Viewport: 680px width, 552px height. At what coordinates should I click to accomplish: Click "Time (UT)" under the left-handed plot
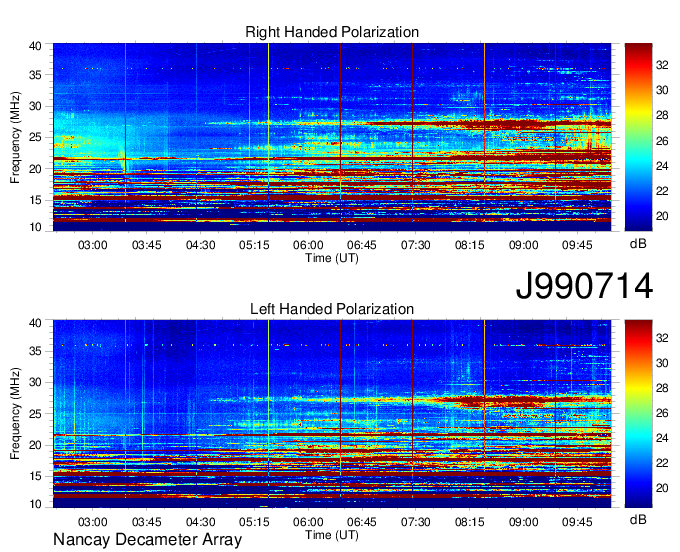(332, 535)
